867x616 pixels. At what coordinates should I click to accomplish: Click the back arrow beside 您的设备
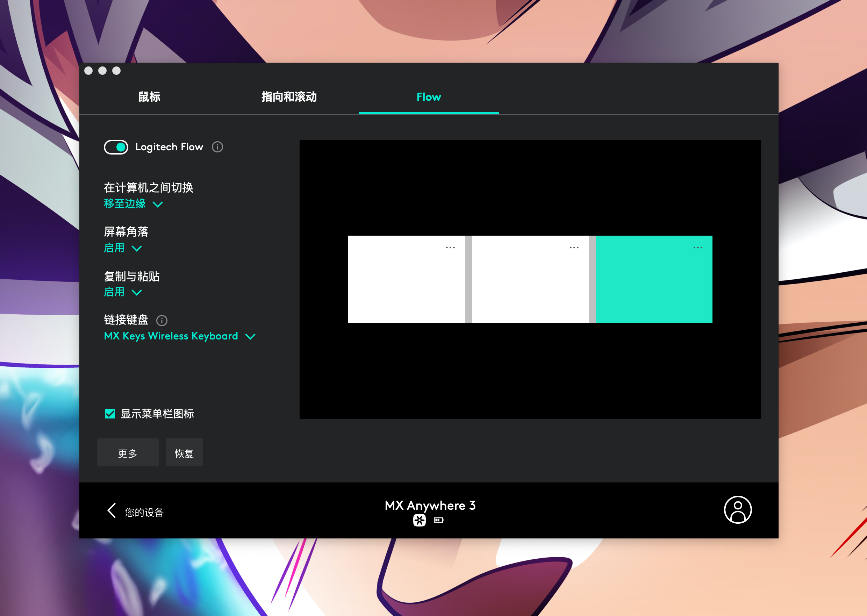click(112, 510)
